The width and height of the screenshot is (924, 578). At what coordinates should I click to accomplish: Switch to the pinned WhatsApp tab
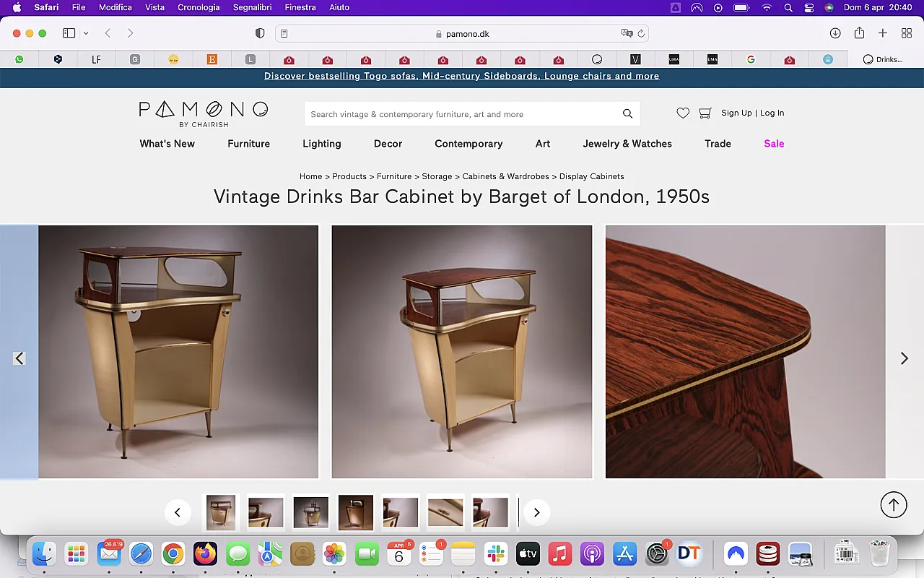(x=19, y=59)
